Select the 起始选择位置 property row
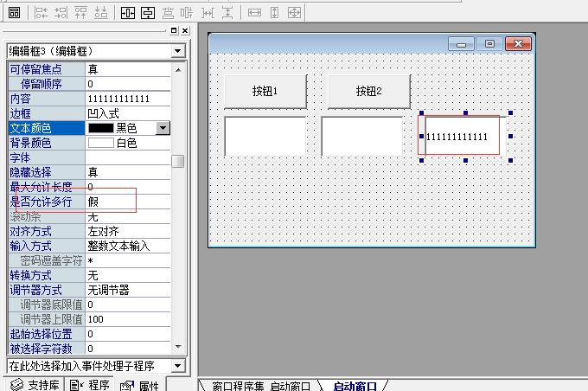 [x=89, y=334]
